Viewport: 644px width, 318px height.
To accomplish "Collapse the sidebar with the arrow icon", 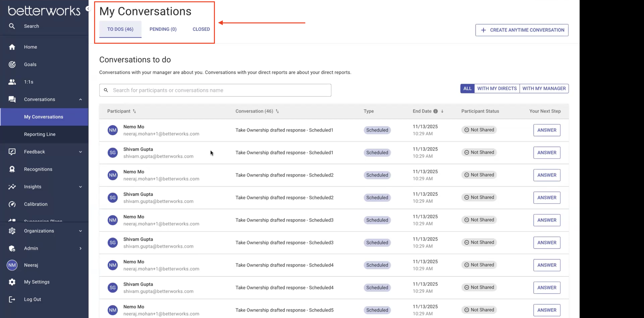I will pos(88,9).
